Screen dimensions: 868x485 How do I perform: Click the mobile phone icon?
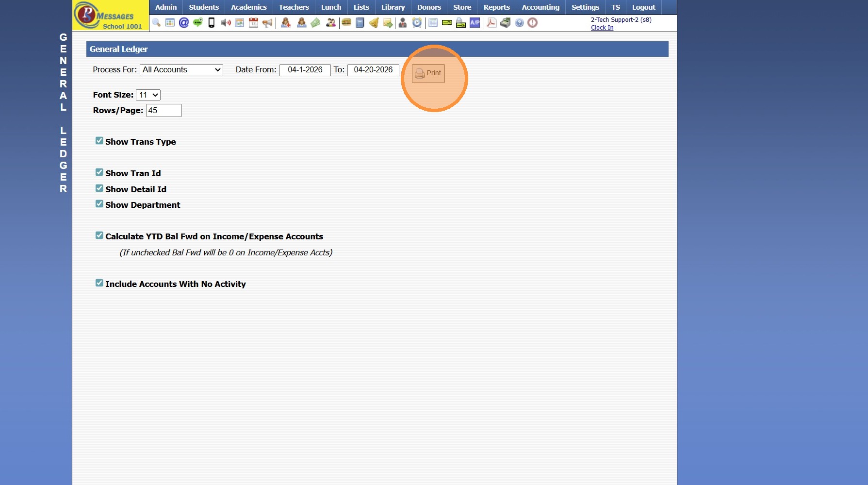click(212, 23)
